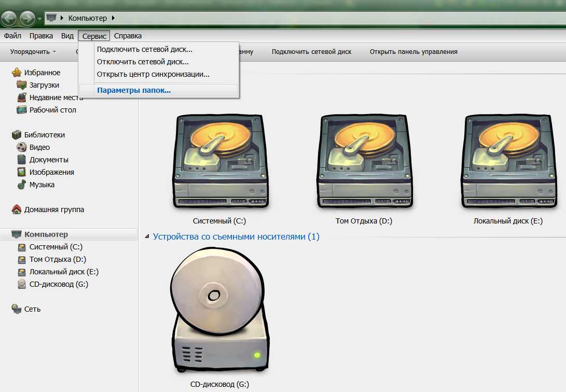Viewport: 566px width, 392px height.
Task: Click the arrow after Компьютер in address bar
Action: click(x=113, y=19)
